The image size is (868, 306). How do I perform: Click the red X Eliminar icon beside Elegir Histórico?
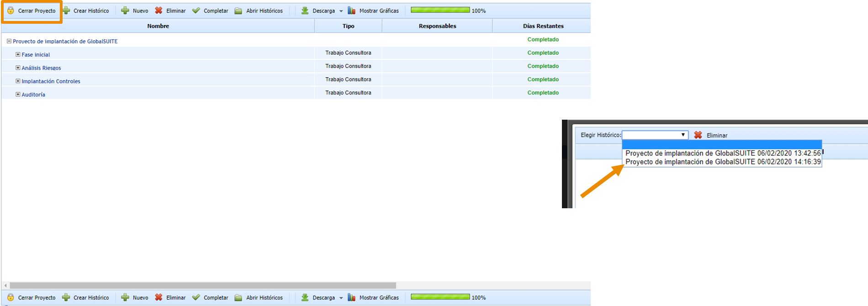coord(698,135)
